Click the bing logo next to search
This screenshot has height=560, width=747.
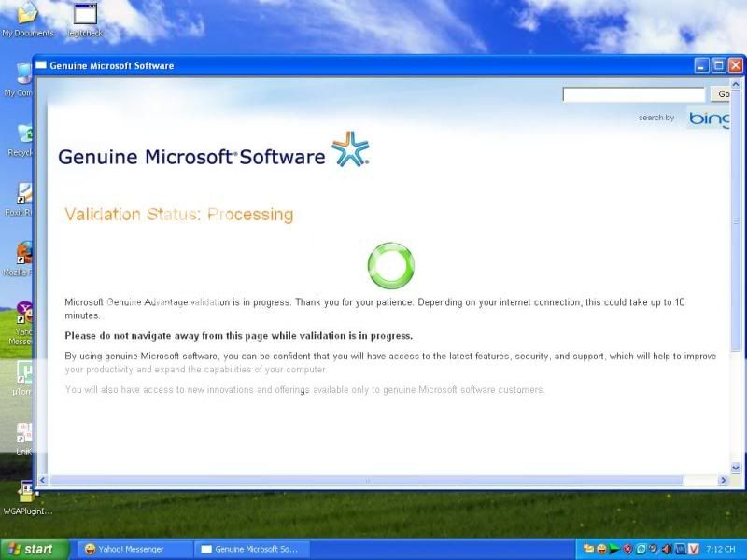[x=709, y=119]
